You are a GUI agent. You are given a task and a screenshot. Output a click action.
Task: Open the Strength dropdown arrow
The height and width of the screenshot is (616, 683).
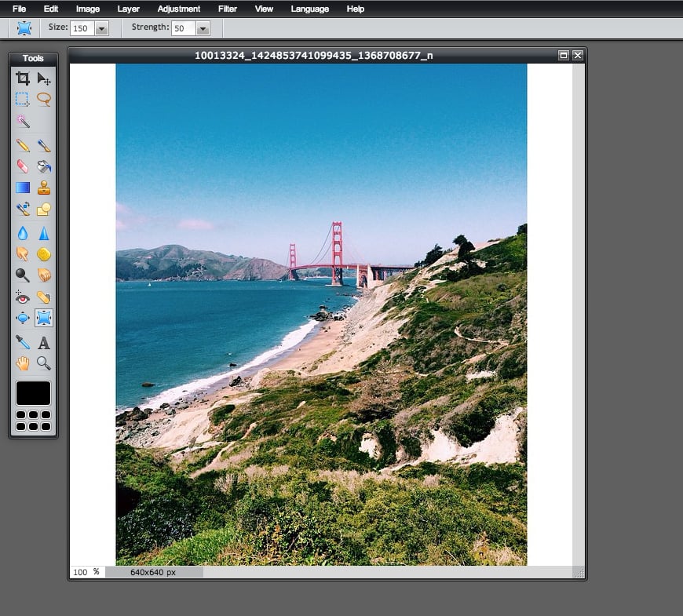[x=203, y=29]
